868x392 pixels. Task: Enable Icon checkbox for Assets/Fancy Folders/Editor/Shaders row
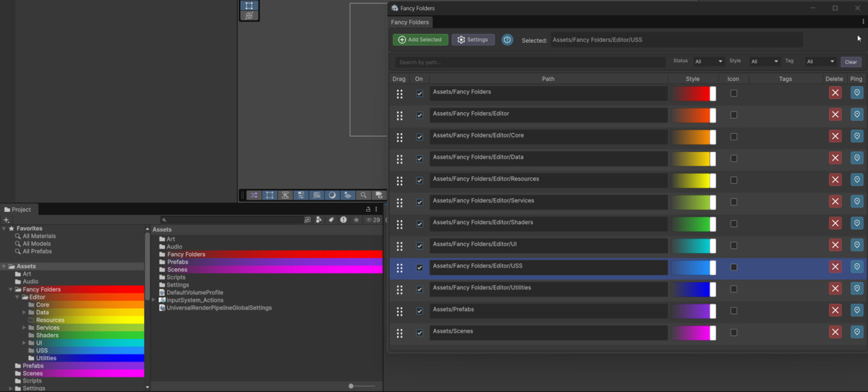click(x=733, y=223)
